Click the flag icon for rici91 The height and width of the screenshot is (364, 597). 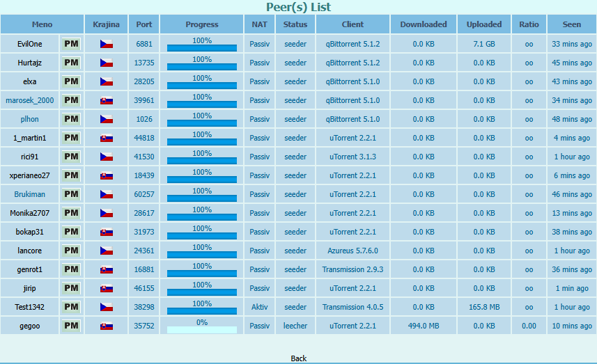pos(106,157)
